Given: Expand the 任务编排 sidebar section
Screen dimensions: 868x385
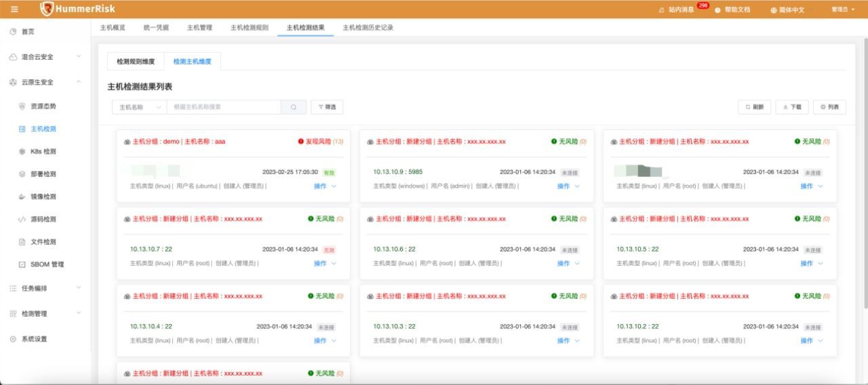Looking at the screenshot, I should [45, 288].
